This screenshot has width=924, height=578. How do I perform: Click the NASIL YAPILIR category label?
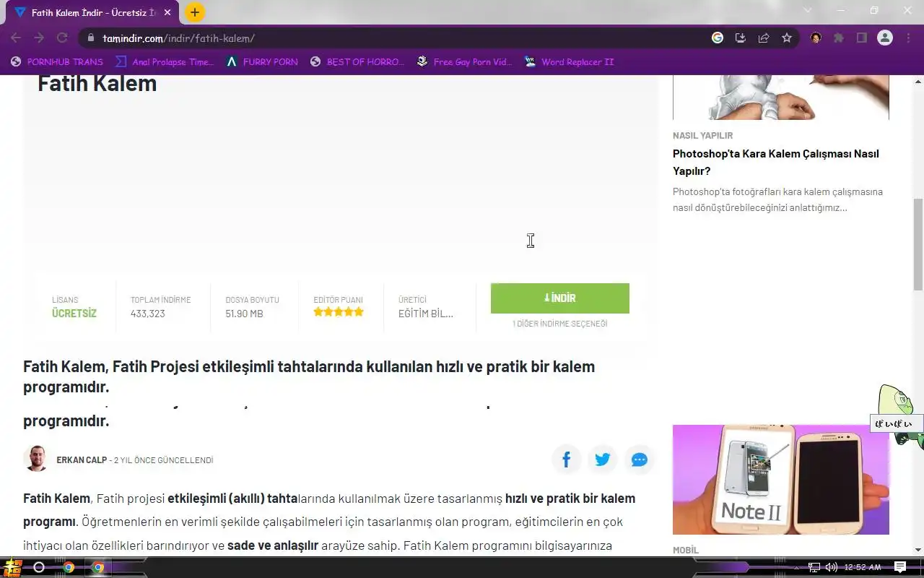pos(703,135)
